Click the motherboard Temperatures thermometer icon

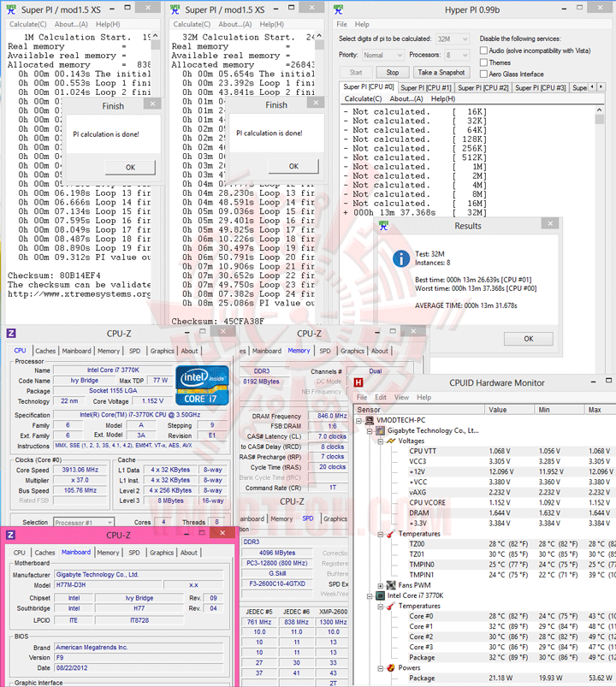click(x=391, y=534)
